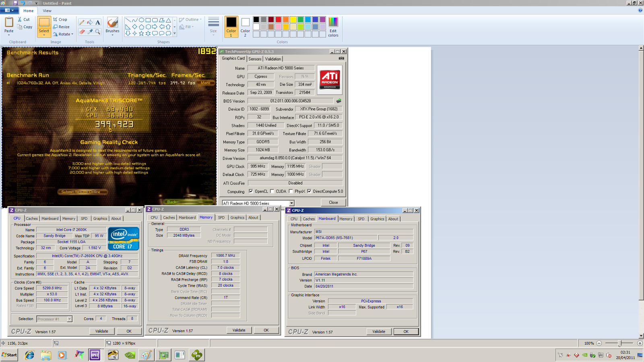Click Save icon in quick access toolbar

[15, 3]
